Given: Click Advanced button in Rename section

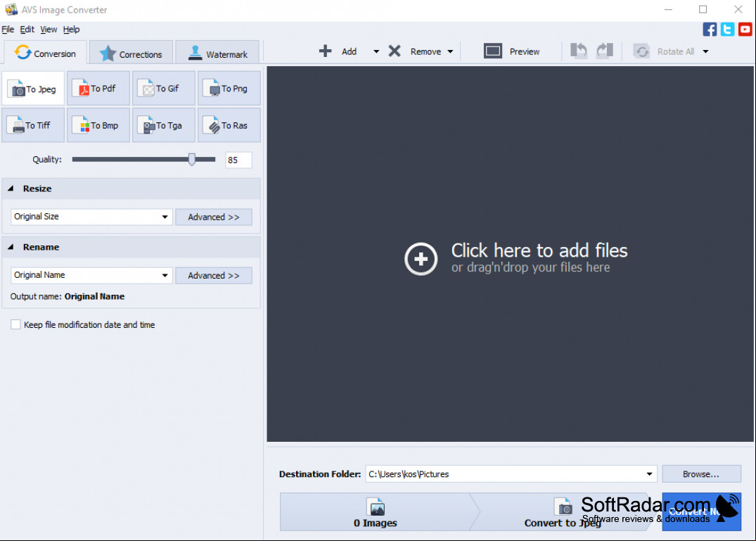Looking at the screenshot, I should point(214,275).
